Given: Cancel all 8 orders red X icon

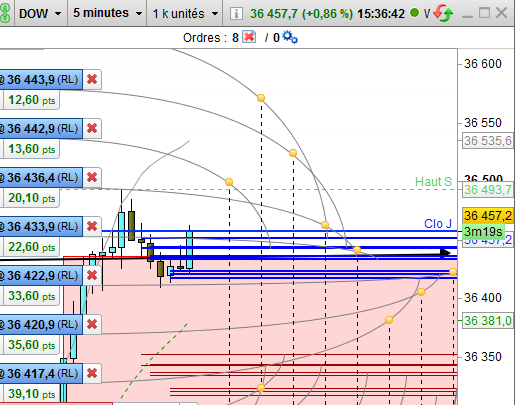Looking at the screenshot, I should tap(249, 37).
